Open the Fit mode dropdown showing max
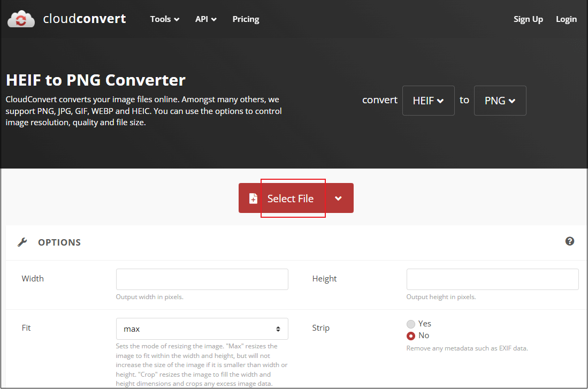The width and height of the screenshot is (588, 389). pyautogui.click(x=202, y=329)
